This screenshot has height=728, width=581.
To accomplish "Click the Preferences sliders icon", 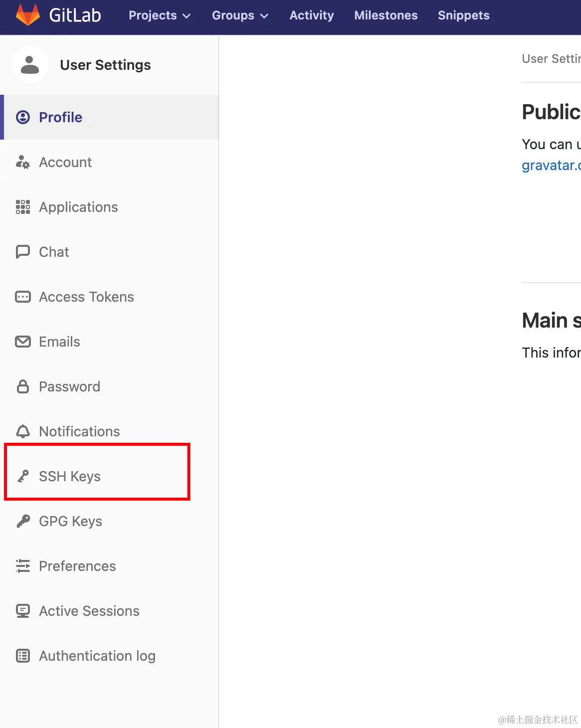I will [x=23, y=566].
